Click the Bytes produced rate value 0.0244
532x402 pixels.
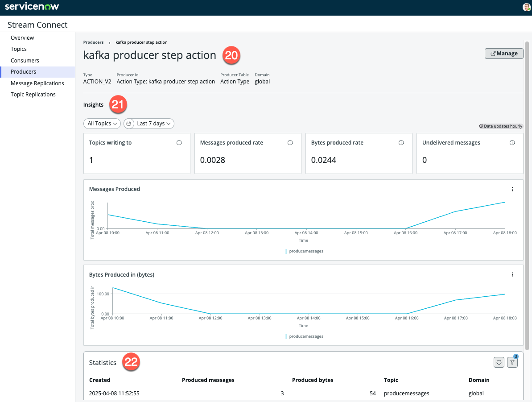324,160
